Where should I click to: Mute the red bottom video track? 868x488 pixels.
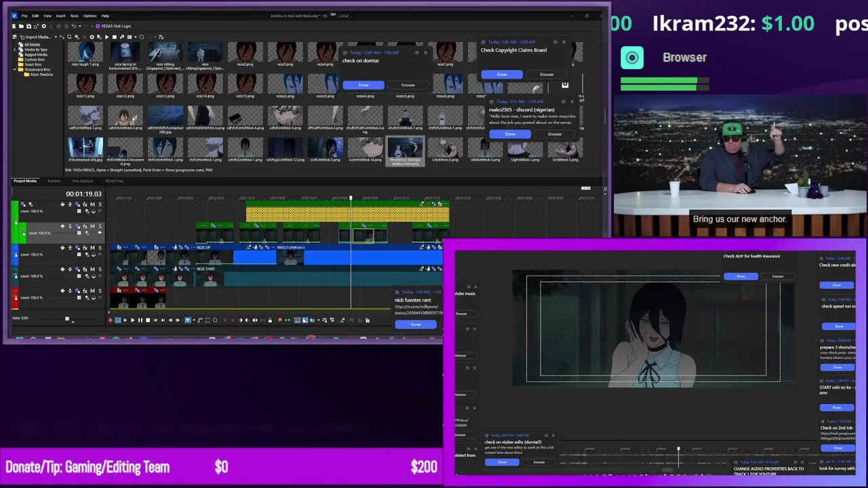[92, 291]
